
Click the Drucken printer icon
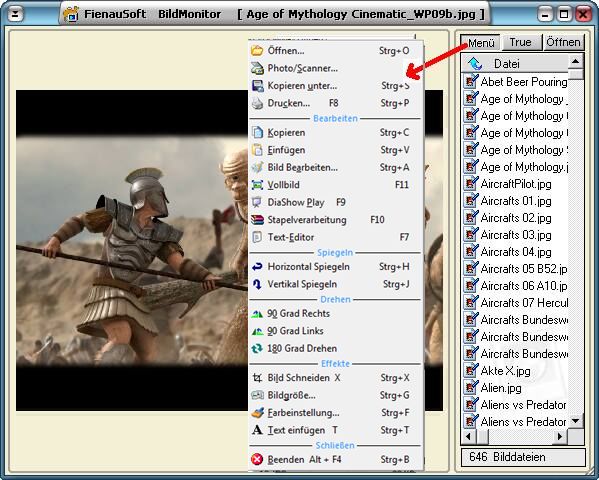tap(257, 103)
